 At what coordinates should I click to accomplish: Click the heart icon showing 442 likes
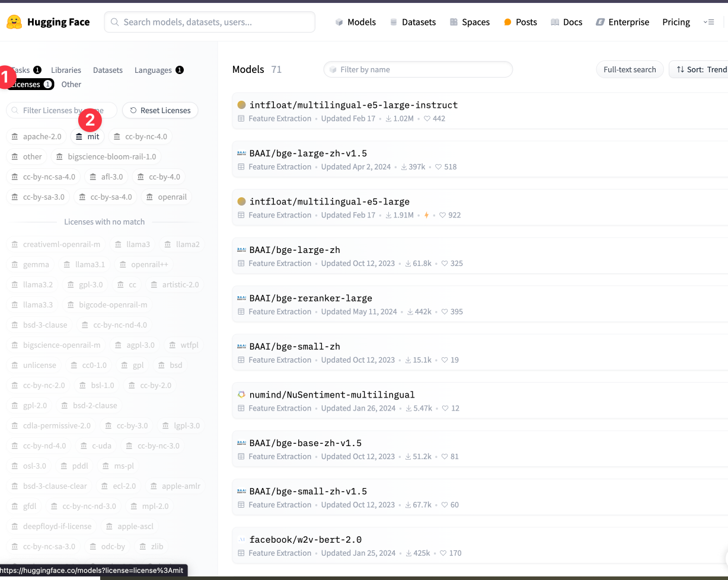click(427, 118)
